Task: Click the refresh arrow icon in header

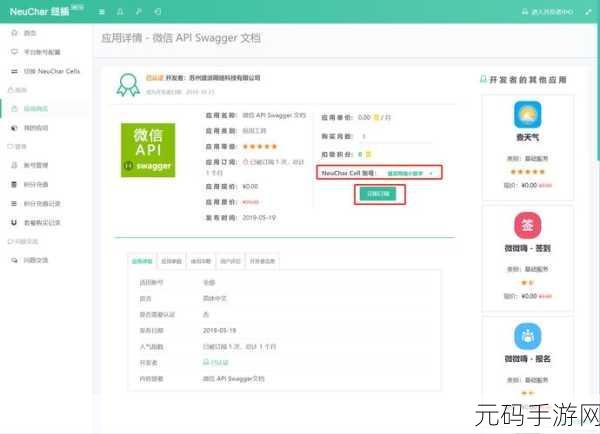Action: pos(158,12)
